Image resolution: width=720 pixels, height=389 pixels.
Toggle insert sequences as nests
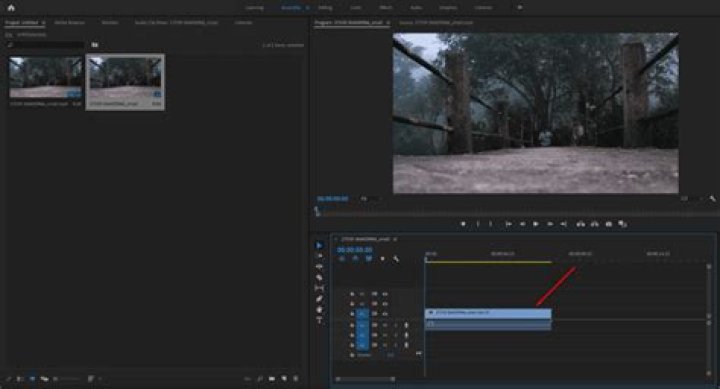coord(342,259)
